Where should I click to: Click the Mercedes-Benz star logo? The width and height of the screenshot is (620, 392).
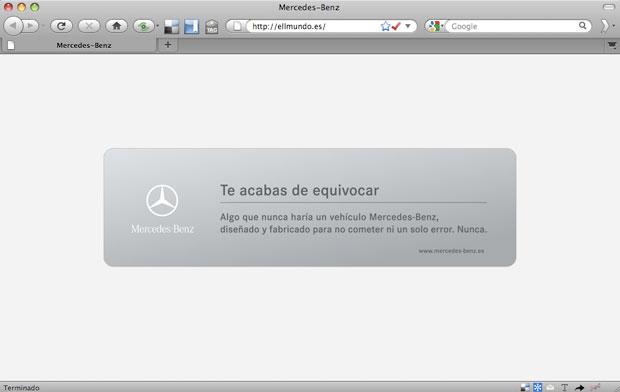(x=162, y=200)
